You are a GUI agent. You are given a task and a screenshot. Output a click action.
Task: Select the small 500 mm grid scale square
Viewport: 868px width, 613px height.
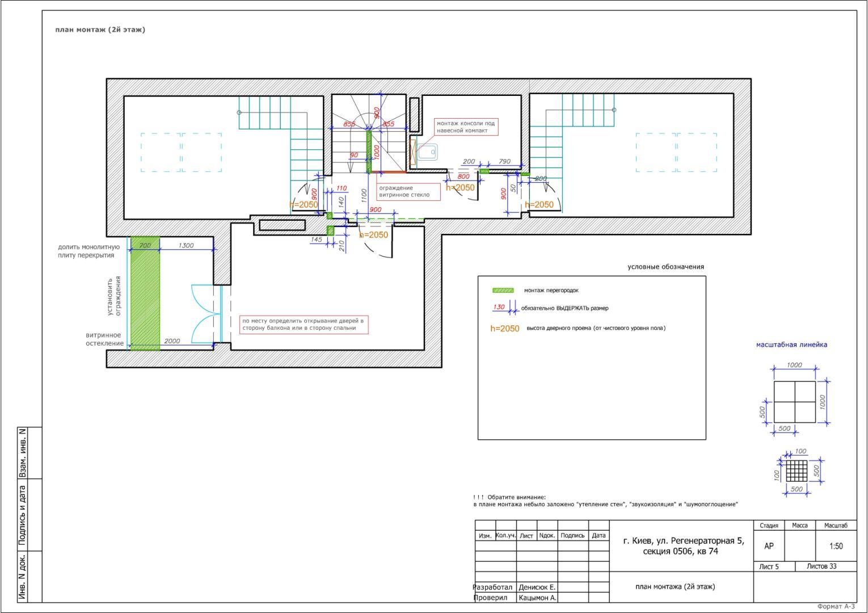pos(797,471)
